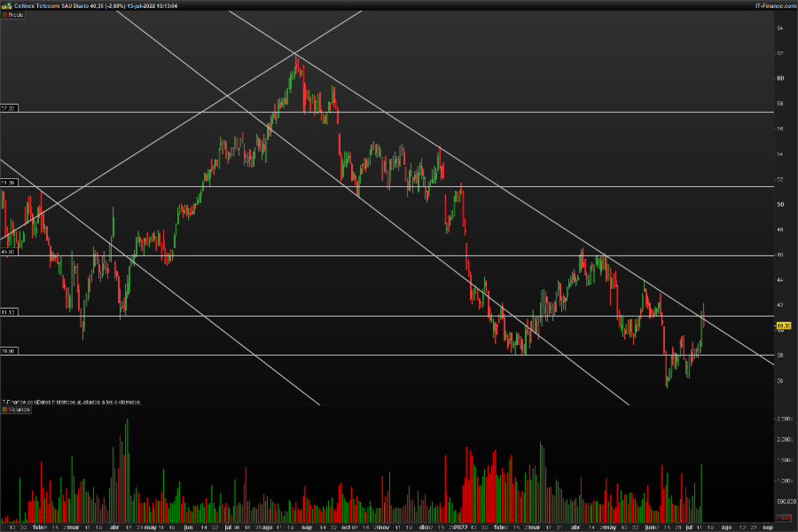Click the red volume value tag
798x532 pixels.
click(x=783, y=518)
